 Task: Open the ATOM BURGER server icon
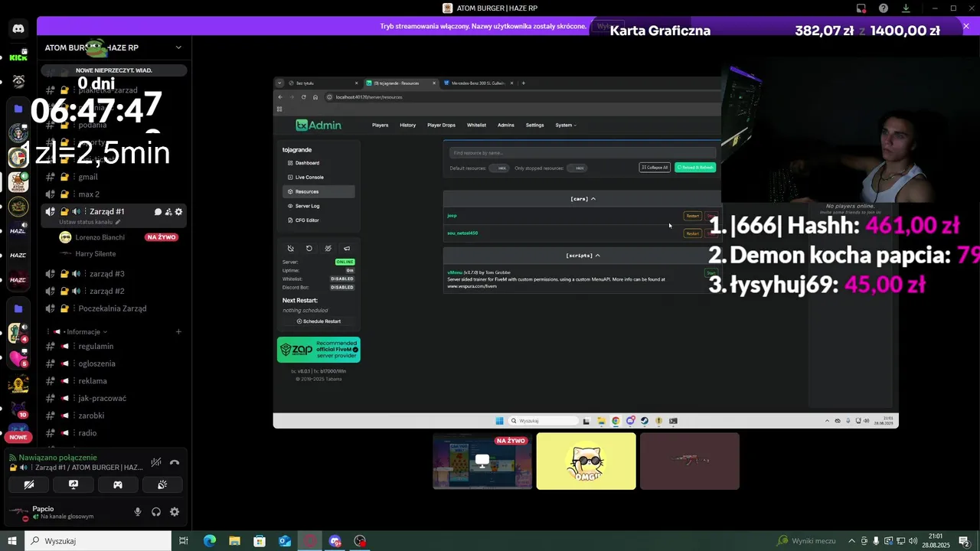pos(18,183)
